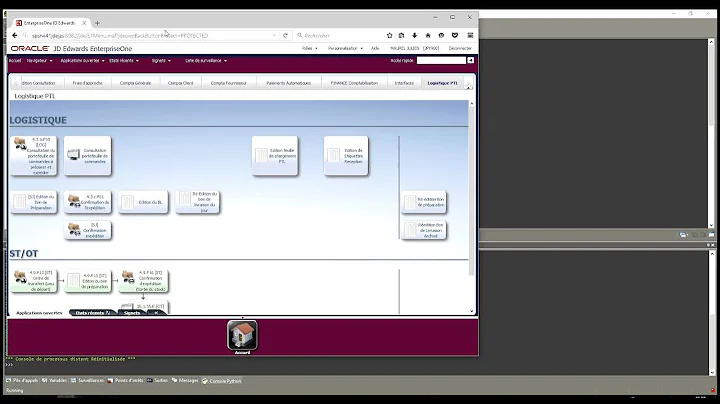
Task: Go back with browser back arrow
Action: (x=15, y=35)
